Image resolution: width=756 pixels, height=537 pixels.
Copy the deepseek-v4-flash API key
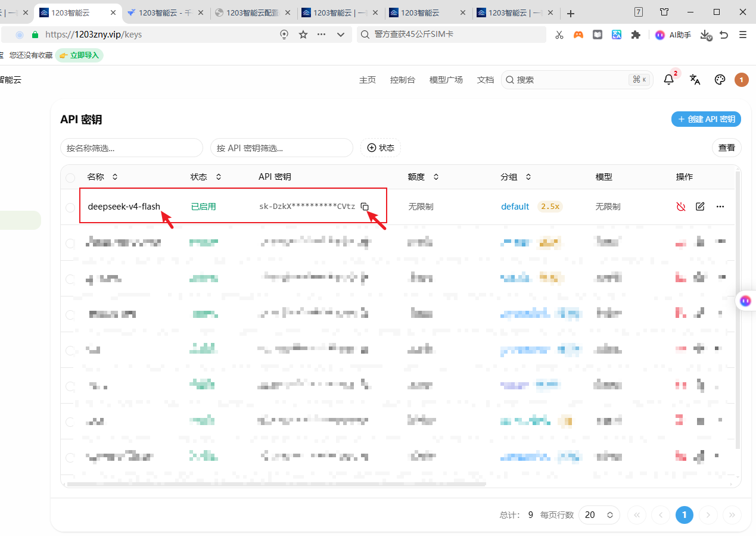(x=365, y=207)
